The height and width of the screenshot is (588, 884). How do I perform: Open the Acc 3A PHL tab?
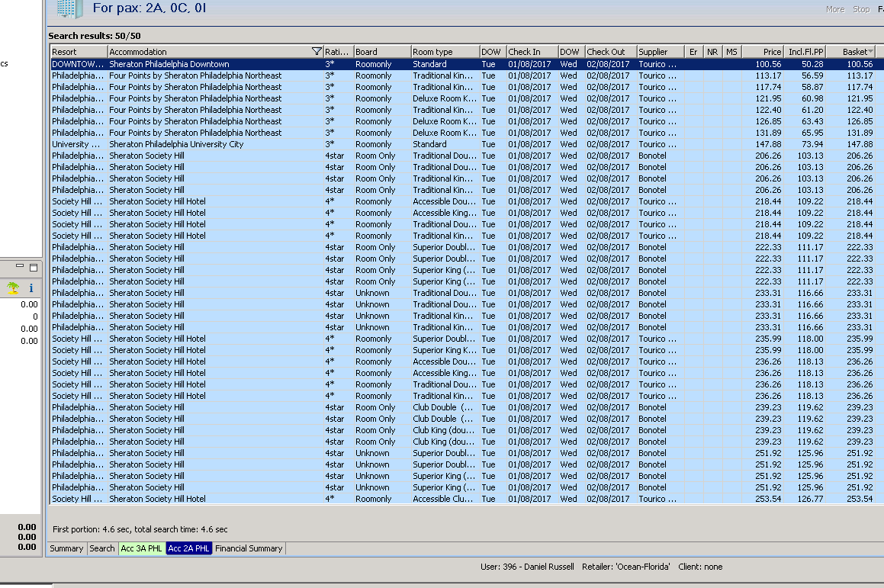pos(142,548)
